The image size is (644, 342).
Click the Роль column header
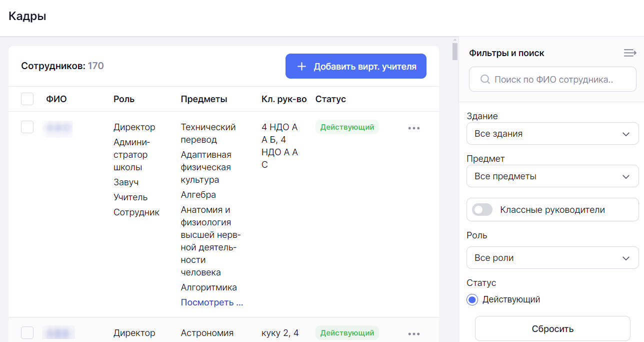click(x=124, y=99)
